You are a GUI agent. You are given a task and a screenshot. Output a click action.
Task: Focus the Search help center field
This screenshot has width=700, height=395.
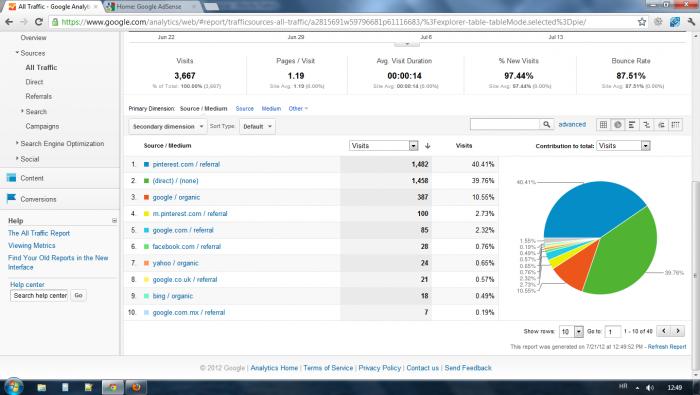tap(39, 295)
